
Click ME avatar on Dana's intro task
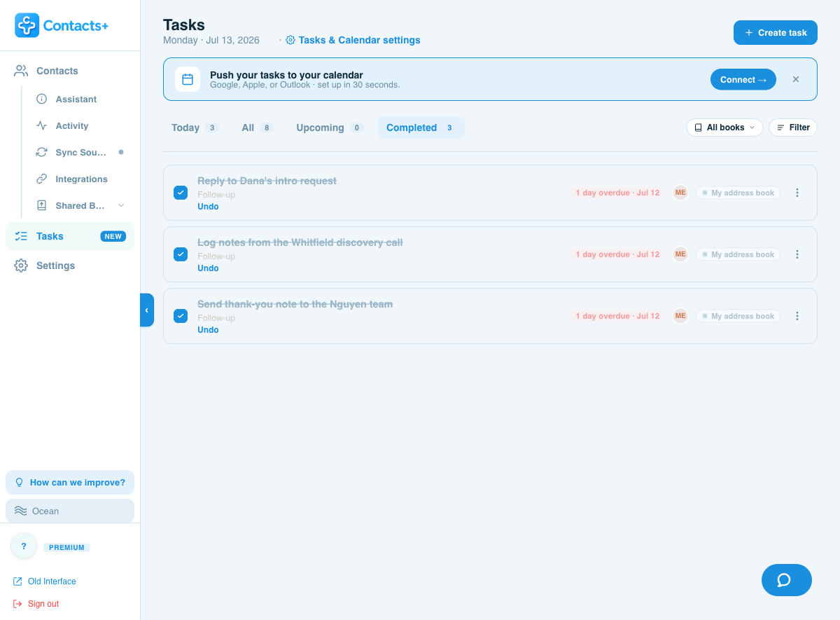click(680, 193)
